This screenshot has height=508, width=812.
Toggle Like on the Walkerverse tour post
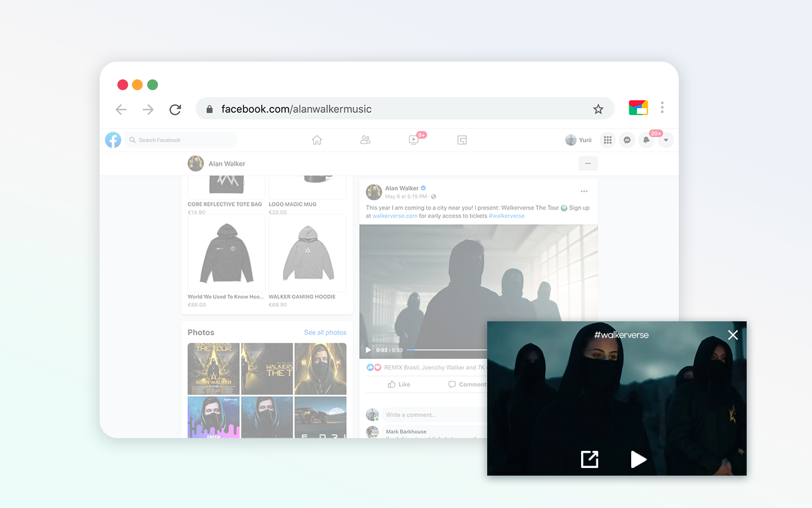click(x=399, y=384)
